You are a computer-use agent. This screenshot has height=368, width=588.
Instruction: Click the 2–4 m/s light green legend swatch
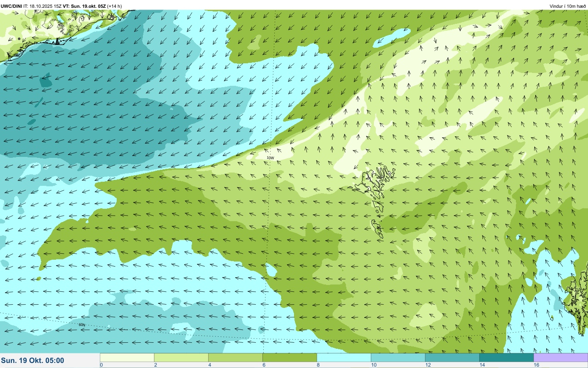coord(181,357)
